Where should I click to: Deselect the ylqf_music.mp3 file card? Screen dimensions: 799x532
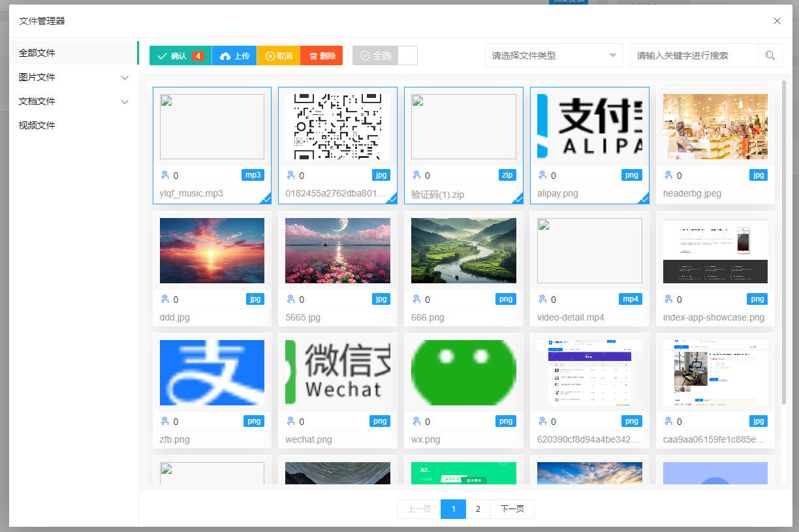(x=212, y=146)
